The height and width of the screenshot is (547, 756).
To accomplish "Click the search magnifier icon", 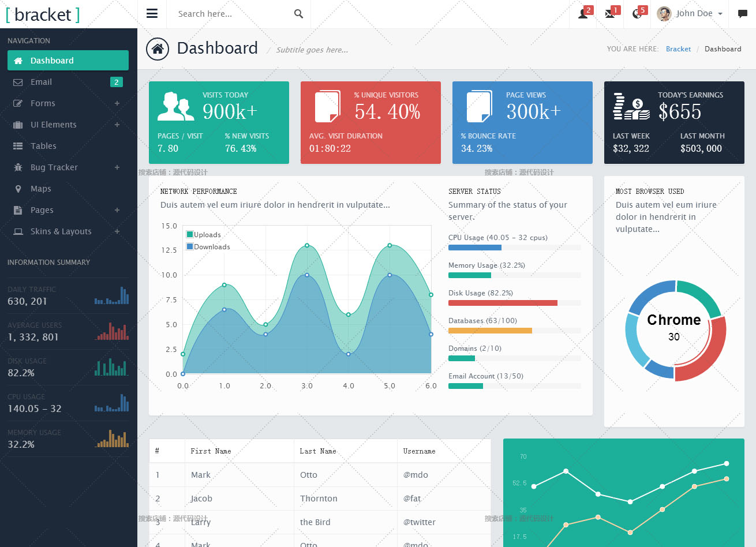I will click(x=298, y=14).
